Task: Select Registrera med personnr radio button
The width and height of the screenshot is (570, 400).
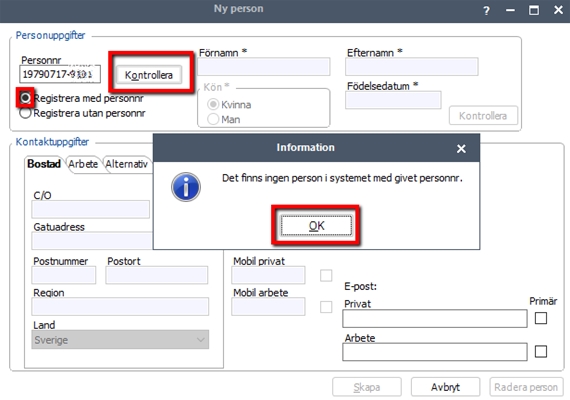Action: (x=25, y=98)
